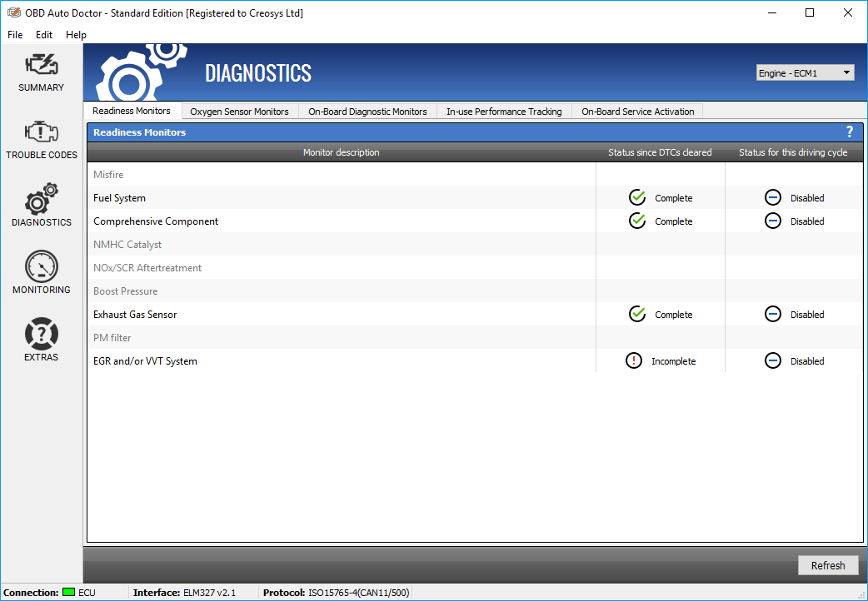Close the OBD Auto Doctor window
Screen dimensions: 868x601
point(847,12)
